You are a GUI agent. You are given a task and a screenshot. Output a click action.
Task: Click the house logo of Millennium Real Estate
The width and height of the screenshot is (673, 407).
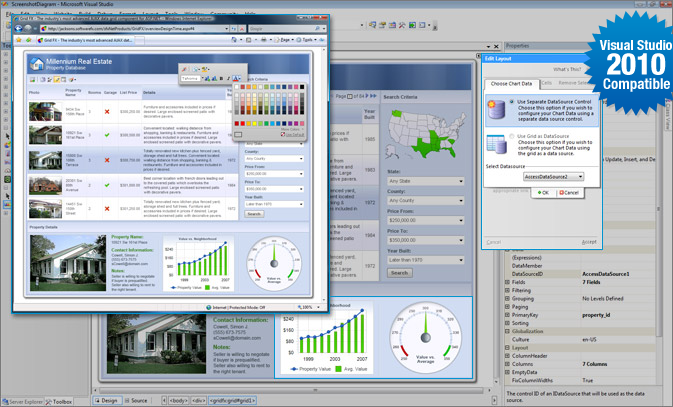tap(36, 64)
